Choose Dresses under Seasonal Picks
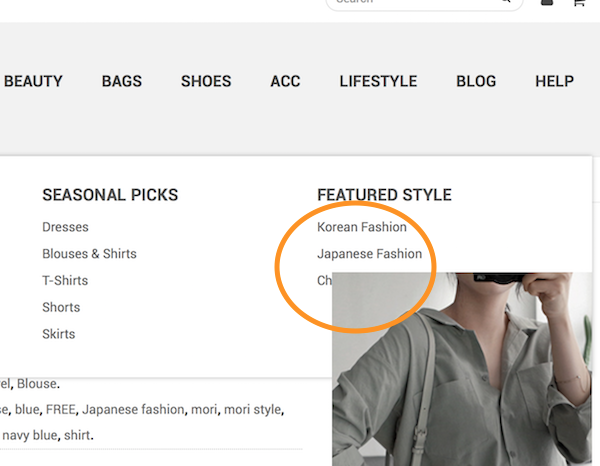This screenshot has width=600, height=466. coord(65,227)
